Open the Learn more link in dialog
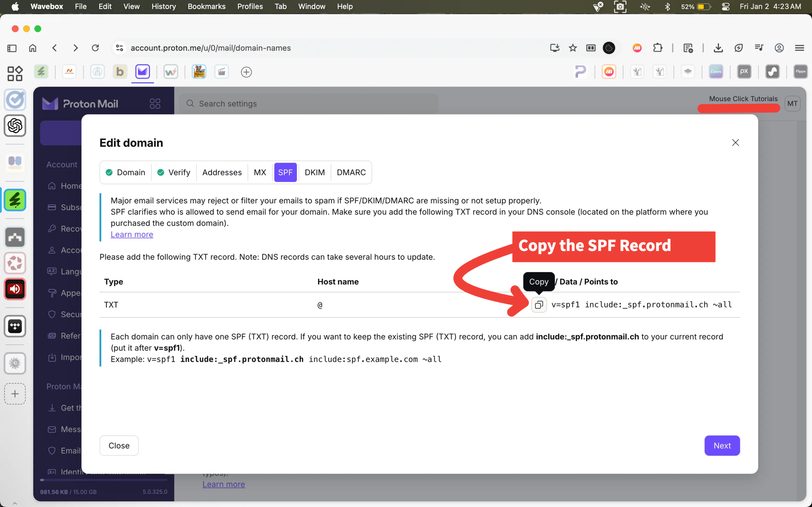Image resolution: width=812 pixels, height=507 pixels. point(132,234)
